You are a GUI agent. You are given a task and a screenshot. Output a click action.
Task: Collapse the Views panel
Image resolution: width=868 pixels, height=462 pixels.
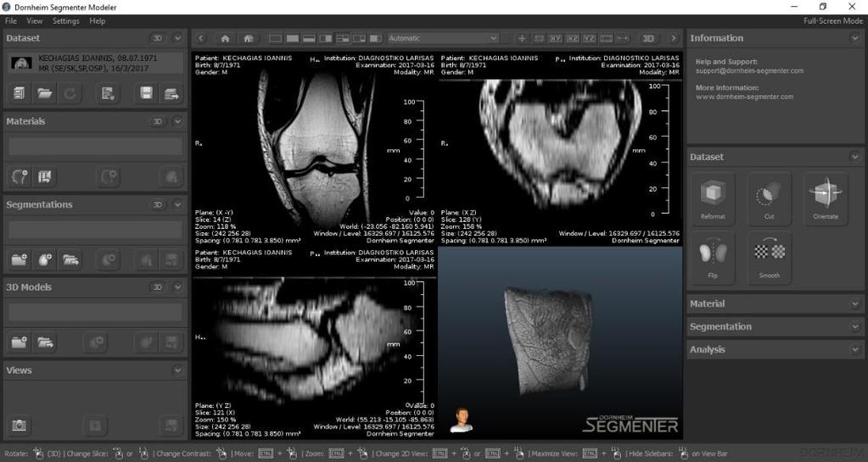(177, 370)
